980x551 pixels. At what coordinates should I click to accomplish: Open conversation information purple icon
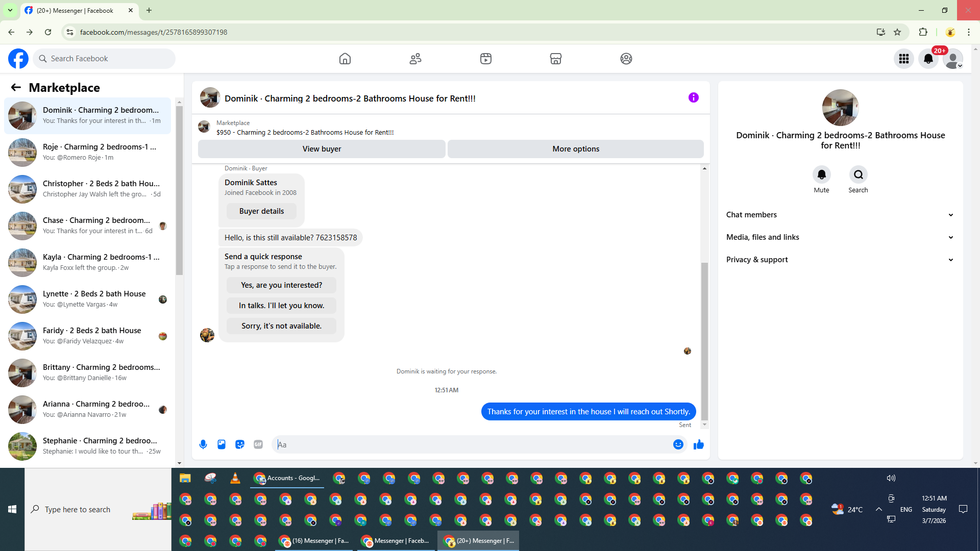693,97
